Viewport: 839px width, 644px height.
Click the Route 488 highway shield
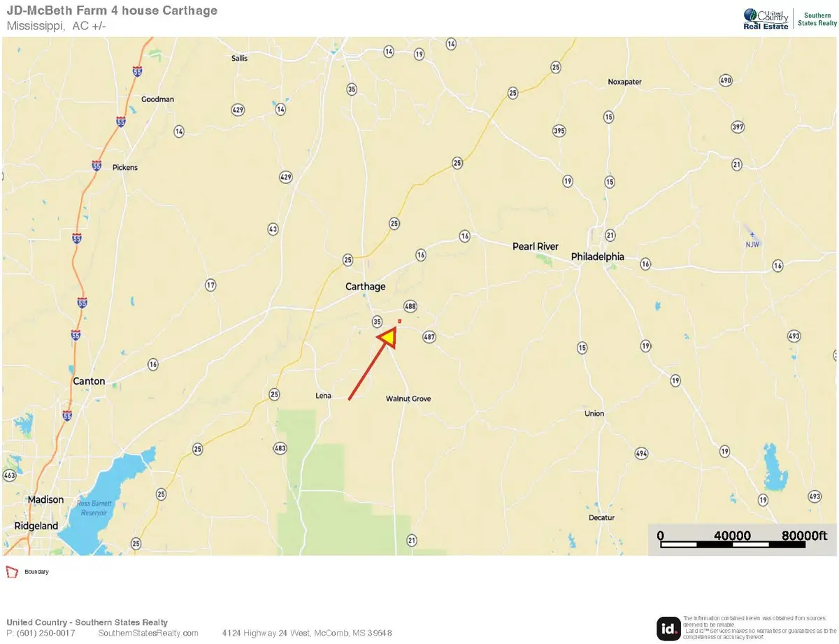tap(410, 306)
